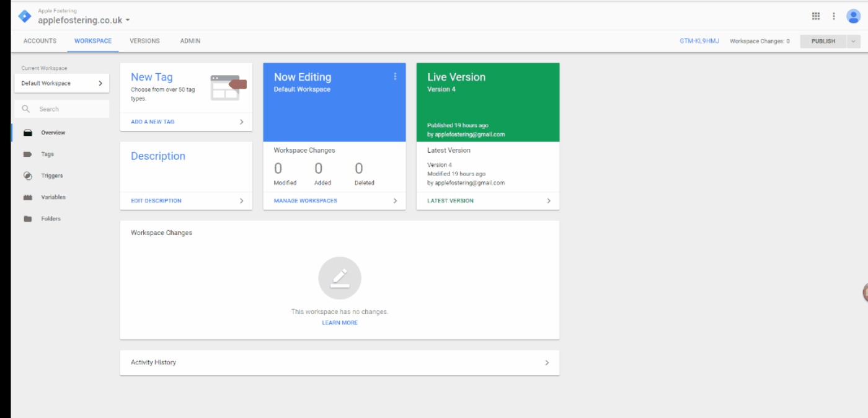Click the Modified count in Now Editing card
868x418 pixels.
click(x=278, y=169)
